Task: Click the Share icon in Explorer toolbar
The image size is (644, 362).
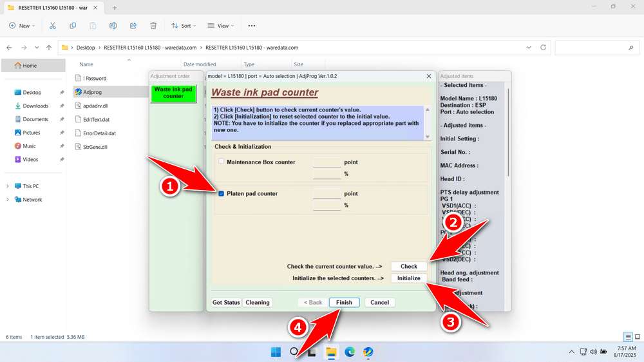Action: [133, 26]
